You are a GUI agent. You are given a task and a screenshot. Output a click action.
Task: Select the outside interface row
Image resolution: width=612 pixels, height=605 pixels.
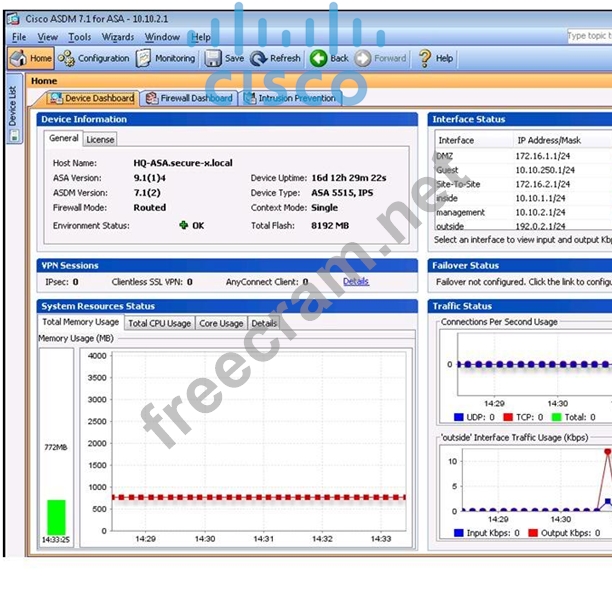(451, 227)
